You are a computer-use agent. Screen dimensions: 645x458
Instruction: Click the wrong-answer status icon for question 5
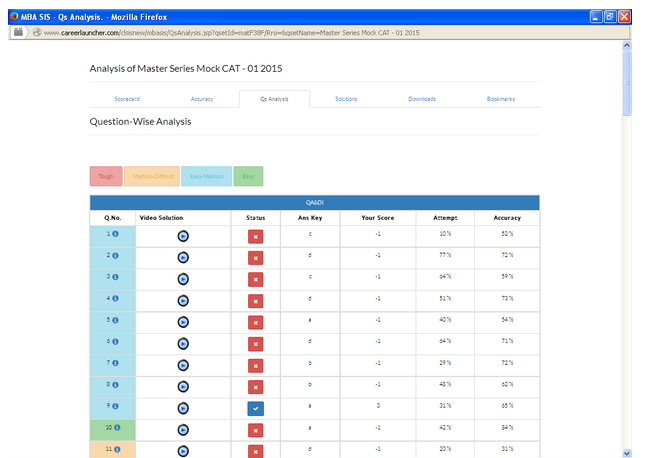click(x=255, y=323)
